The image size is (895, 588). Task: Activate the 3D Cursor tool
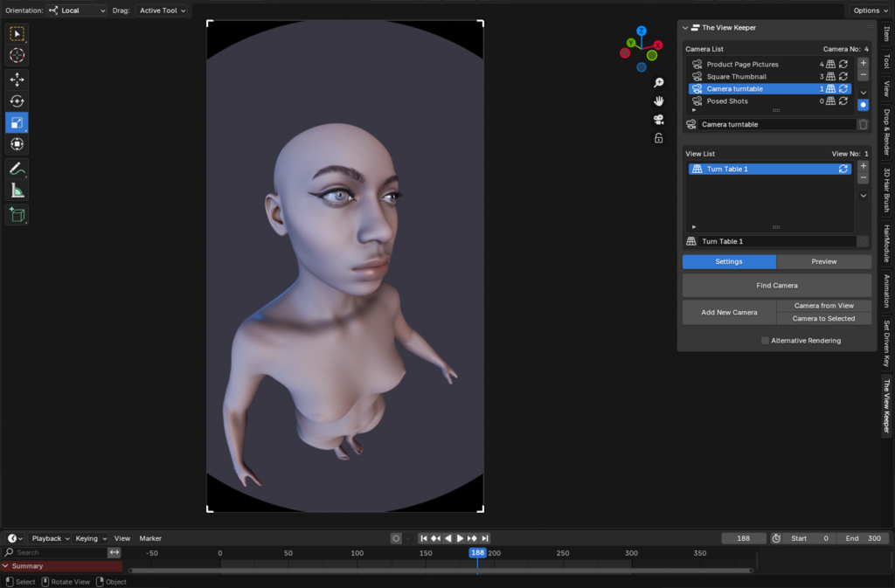click(17, 55)
